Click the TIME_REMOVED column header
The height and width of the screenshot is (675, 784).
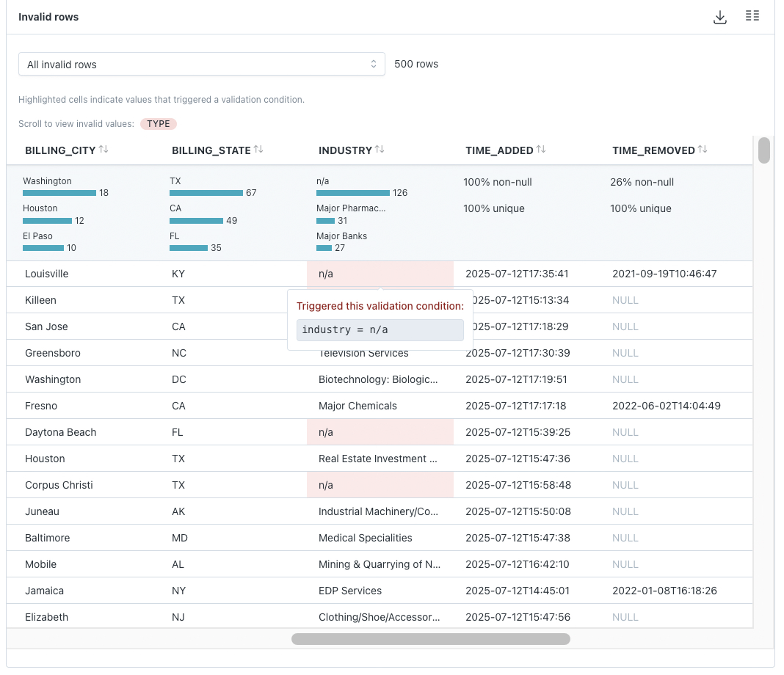(x=653, y=150)
